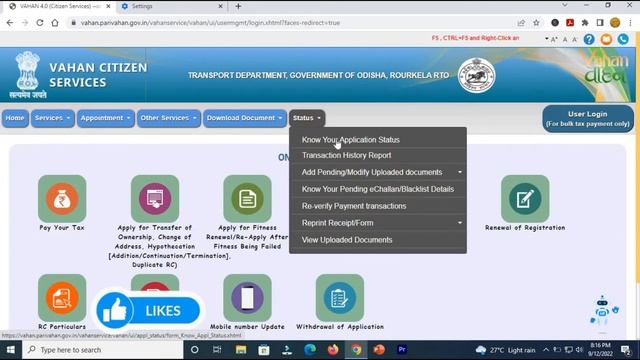Expand the Download Document dropdown menu
Screen dimensions: 640x360
(x=245, y=118)
